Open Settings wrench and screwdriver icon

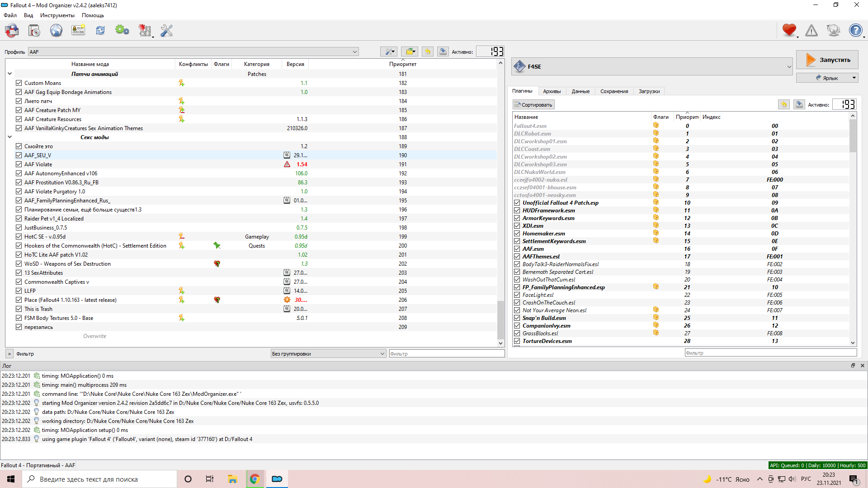tap(166, 31)
